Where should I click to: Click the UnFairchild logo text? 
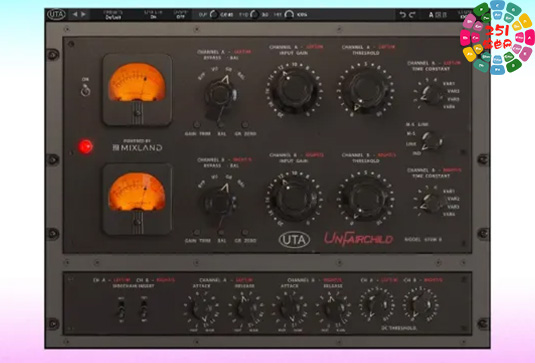click(x=358, y=238)
